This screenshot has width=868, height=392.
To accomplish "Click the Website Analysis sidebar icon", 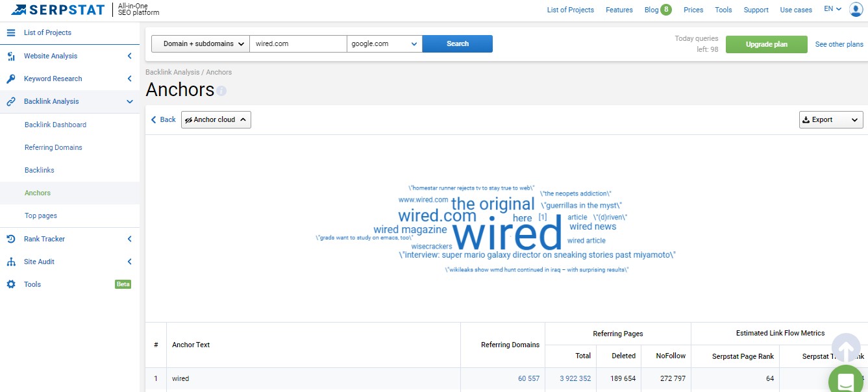I will 11,56.
